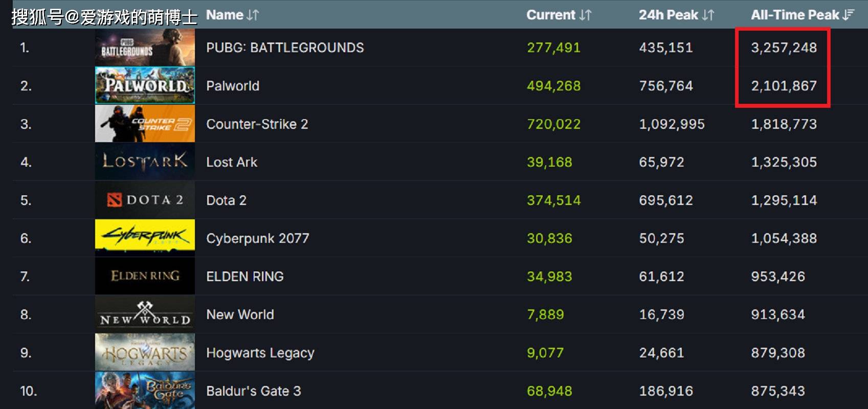Click the Lost Ark title link

click(232, 162)
